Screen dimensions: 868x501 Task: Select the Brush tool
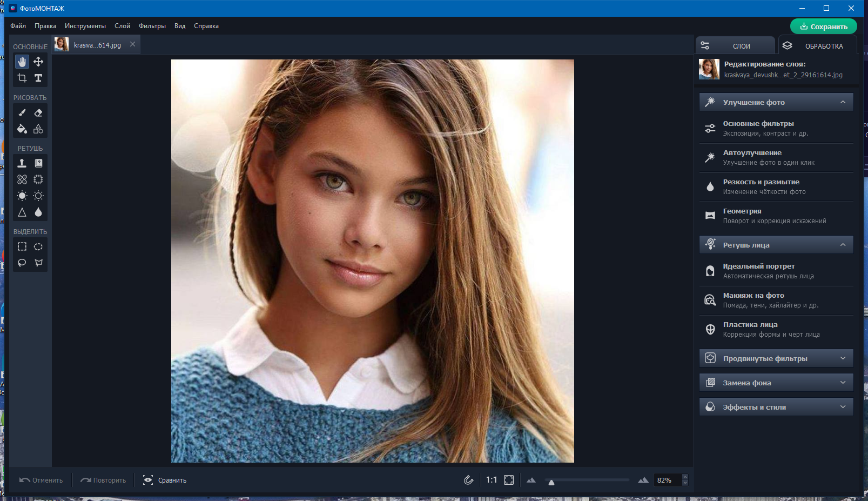click(x=22, y=113)
